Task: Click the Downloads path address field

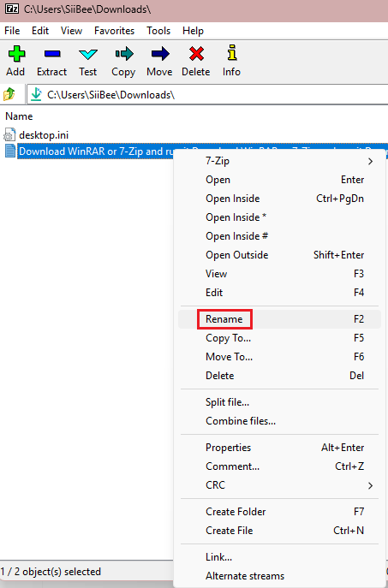Action: pyautogui.click(x=207, y=95)
